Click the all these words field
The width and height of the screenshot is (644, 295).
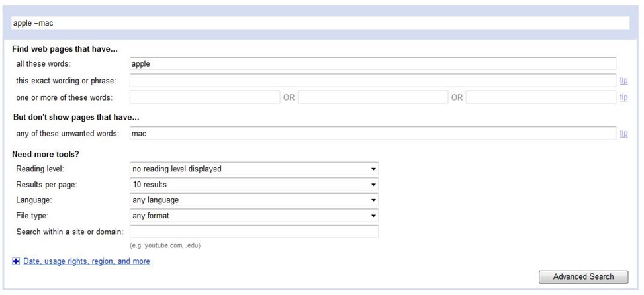[373, 63]
